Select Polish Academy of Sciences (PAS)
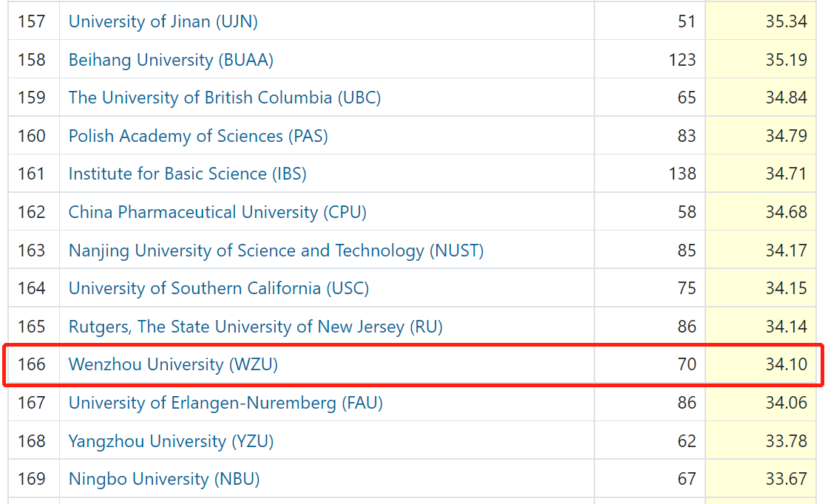Viewport: 828px width, 504px height. (198, 136)
